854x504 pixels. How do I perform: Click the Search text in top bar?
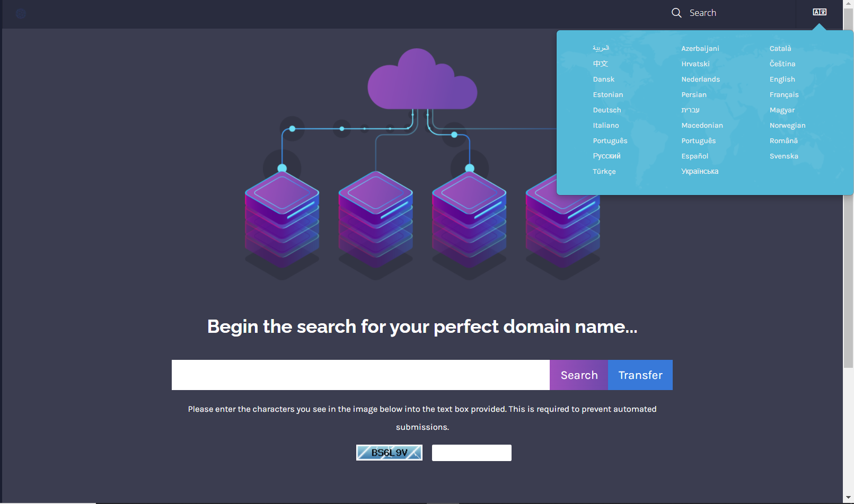(702, 13)
